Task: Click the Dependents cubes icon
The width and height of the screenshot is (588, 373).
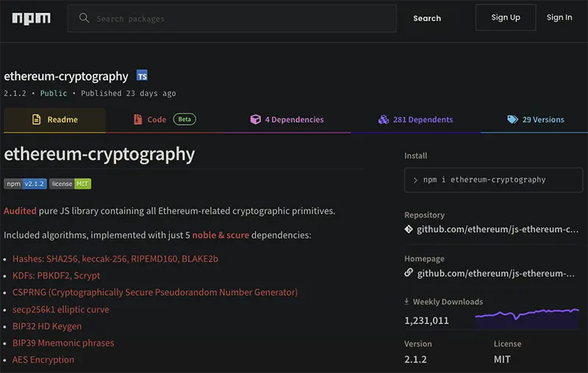Action: coord(383,120)
